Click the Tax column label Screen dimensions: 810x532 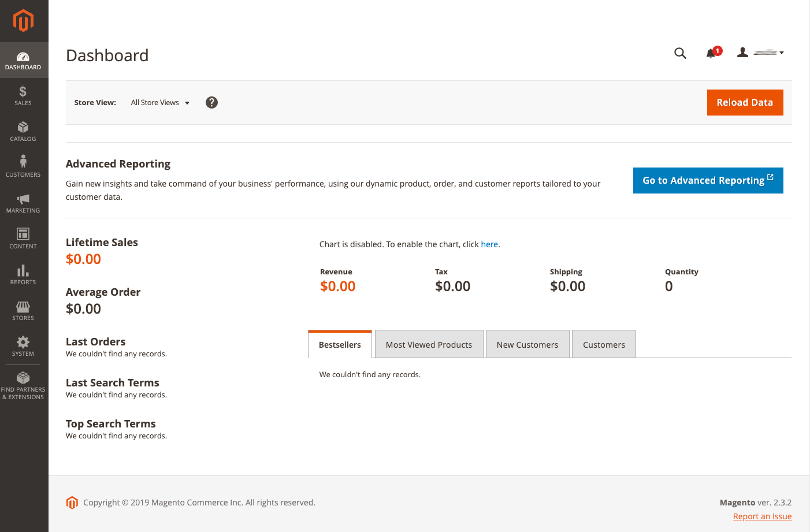coord(441,271)
